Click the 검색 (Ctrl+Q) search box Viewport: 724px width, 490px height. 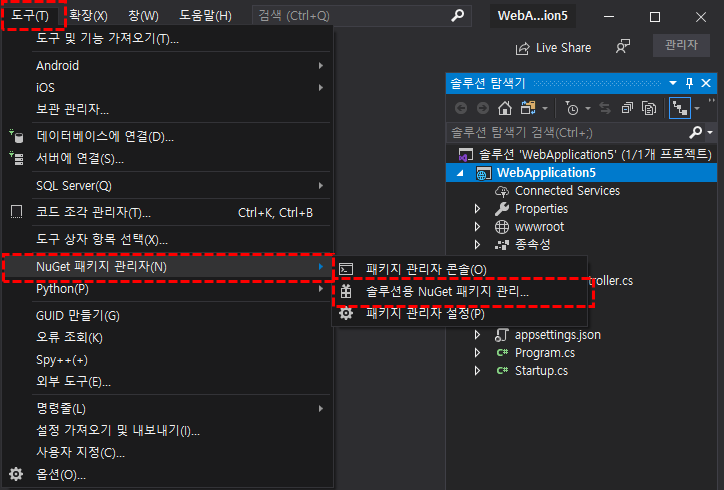tap(362, 16)
